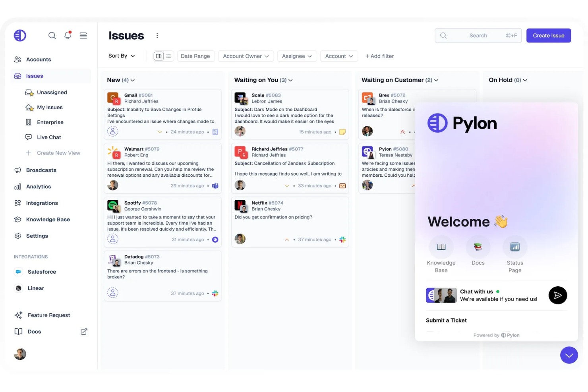Open the Assignee filter dropdown
Viewport: 588px width, 392px height.
pos(297,56)
